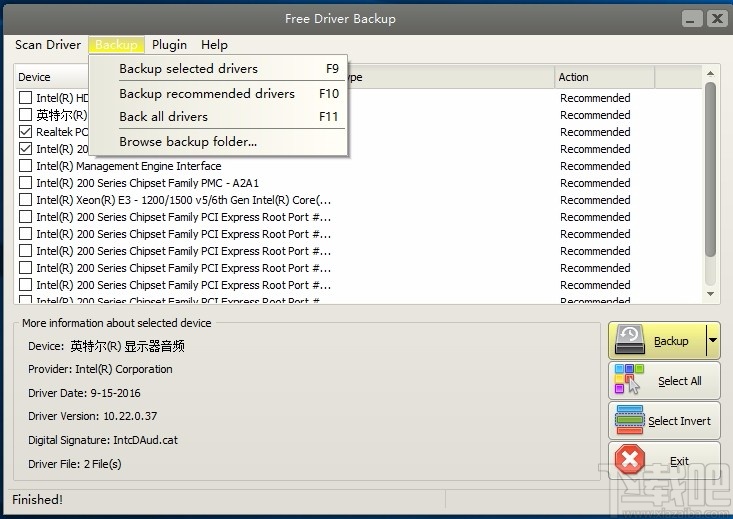Viewport: 733px width, 519px height.
Task: Click Driver File: 2 File(s) text
Action: [x=75, y=464]
